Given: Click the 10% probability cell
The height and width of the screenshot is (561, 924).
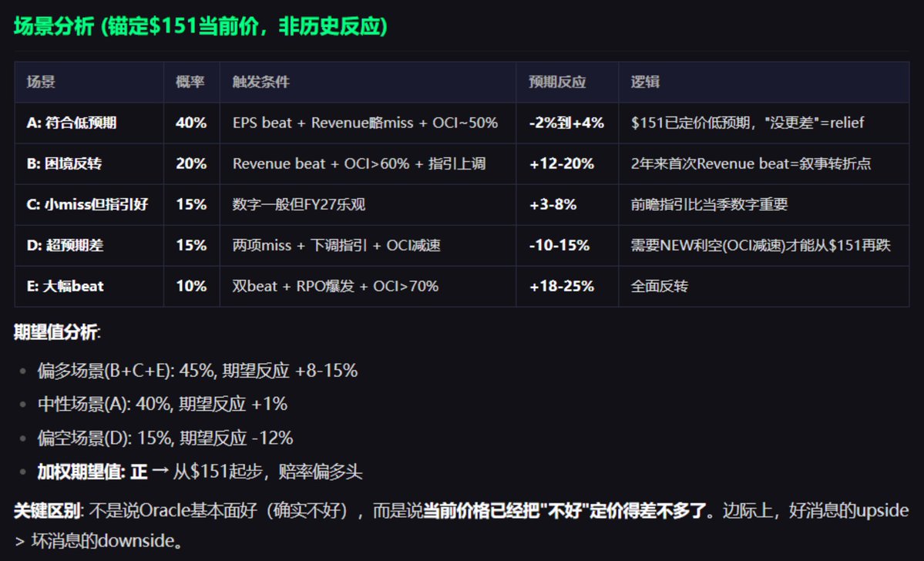Looking at the screenshot, I should 191,287.
